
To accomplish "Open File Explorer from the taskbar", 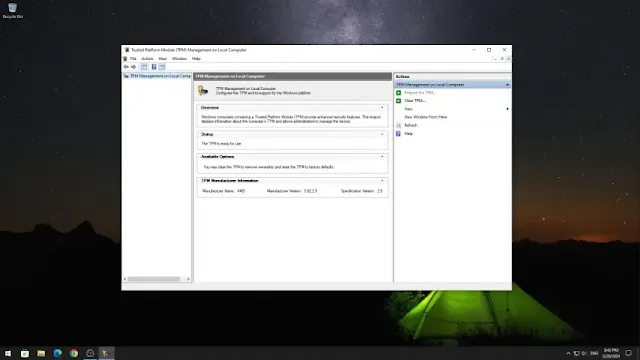I will (41, 353).
